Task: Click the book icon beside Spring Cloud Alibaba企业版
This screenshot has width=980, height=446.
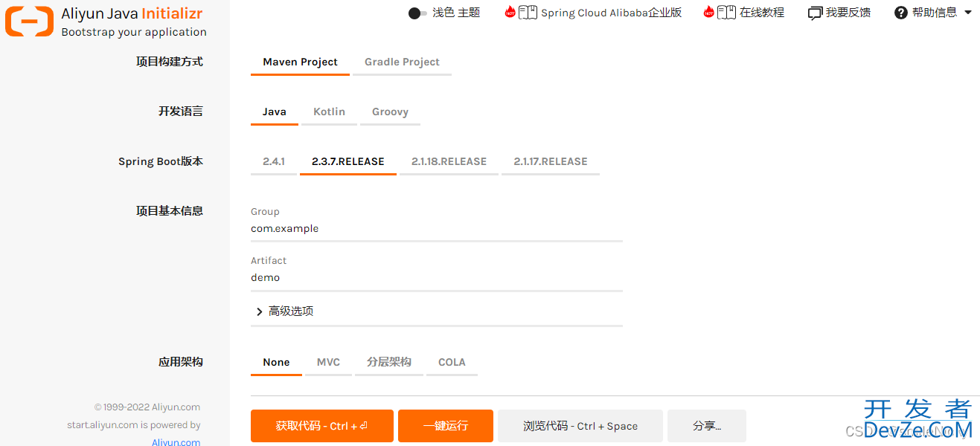Action: (528, 13)
